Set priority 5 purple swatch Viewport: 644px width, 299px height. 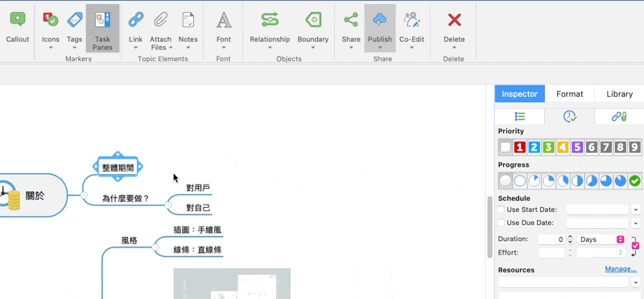[x=577, y=147]
